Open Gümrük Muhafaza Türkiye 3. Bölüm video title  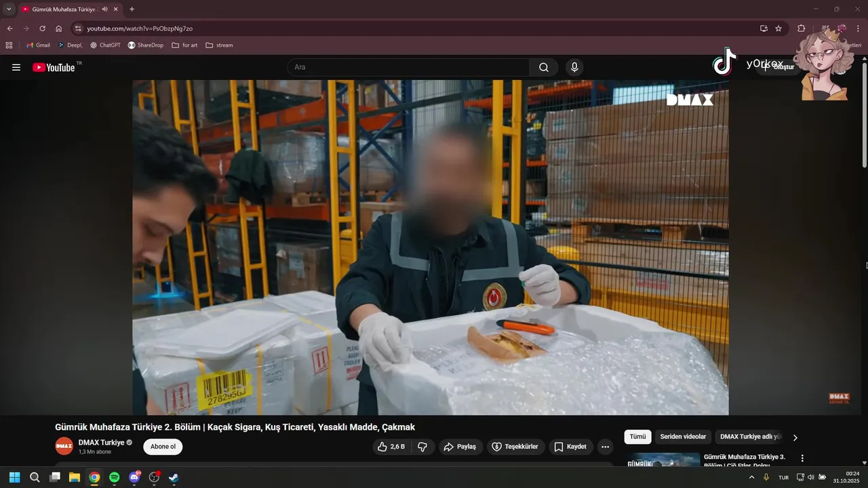click(x=745, y=460)
